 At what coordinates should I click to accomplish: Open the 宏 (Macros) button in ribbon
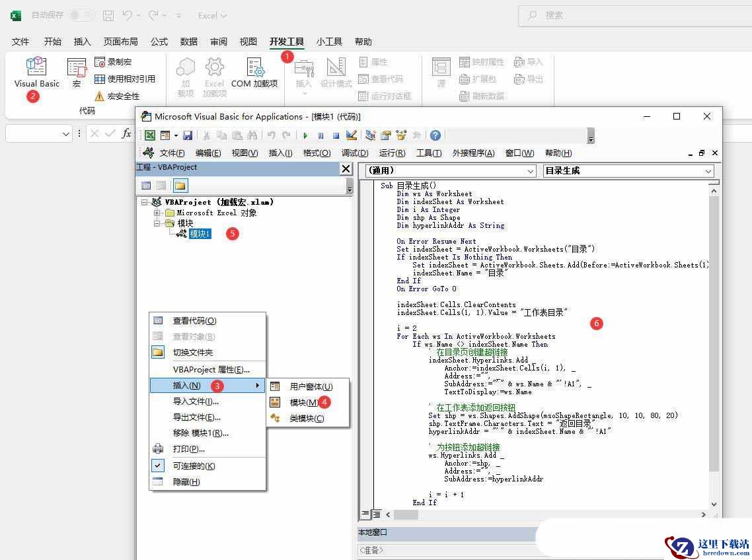76,72
